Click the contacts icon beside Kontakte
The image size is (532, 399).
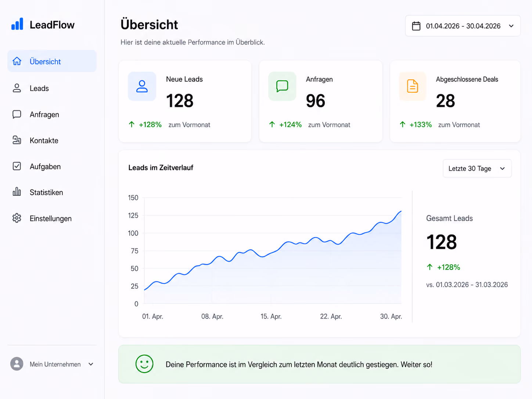(17, 140)
